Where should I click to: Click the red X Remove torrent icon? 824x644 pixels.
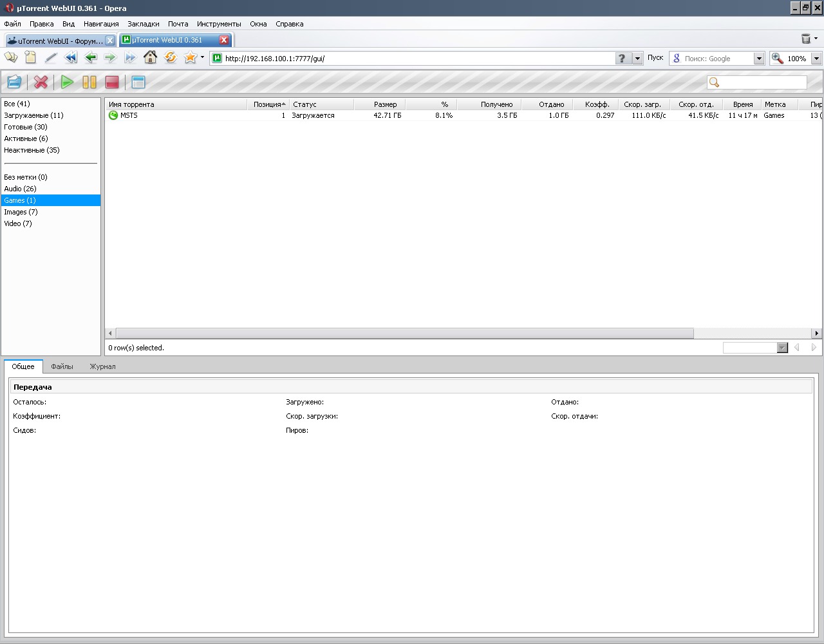(x=41, y=82)
